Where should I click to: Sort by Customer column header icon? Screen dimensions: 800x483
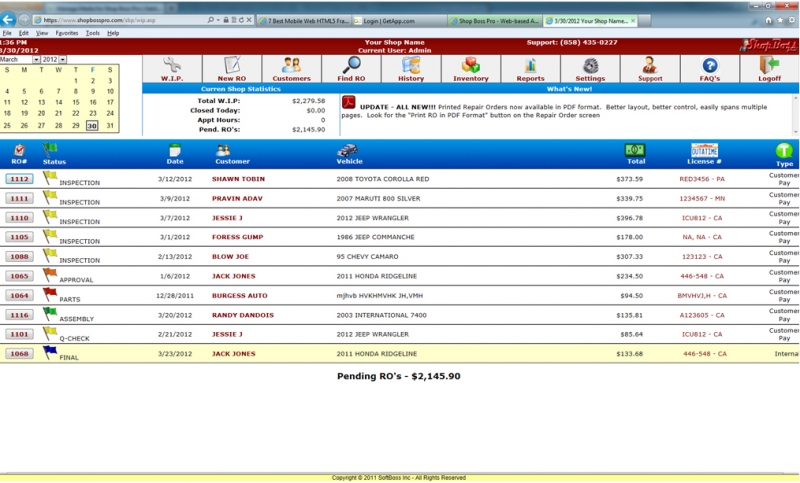click(223, 150)
